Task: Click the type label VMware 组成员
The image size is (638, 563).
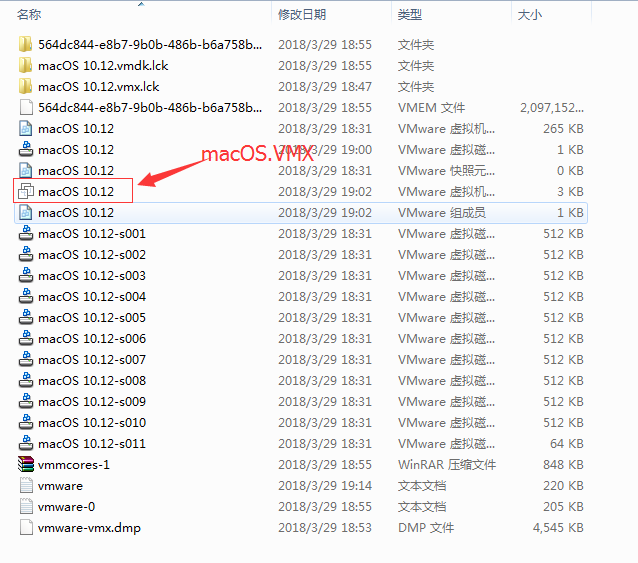Action: 441,213
